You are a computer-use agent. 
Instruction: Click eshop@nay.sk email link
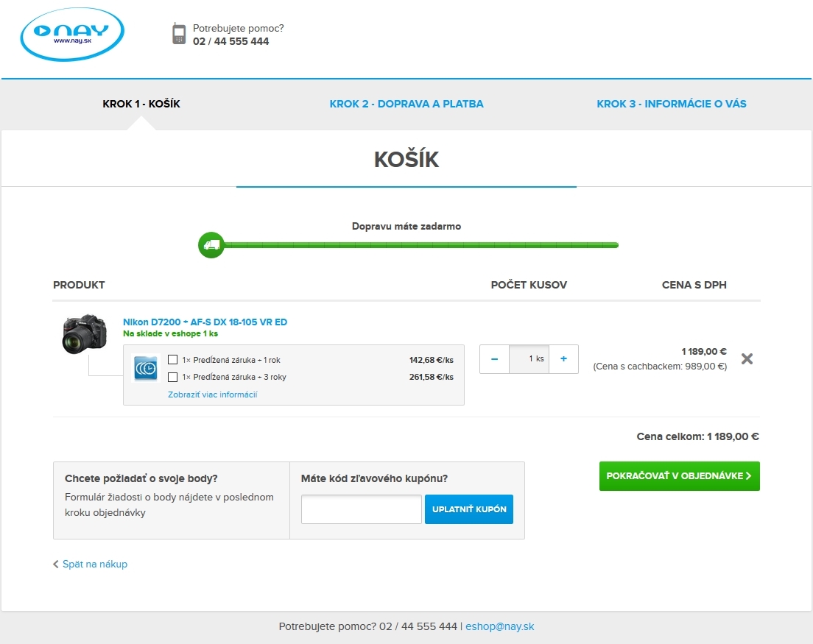tap(499, 626)
